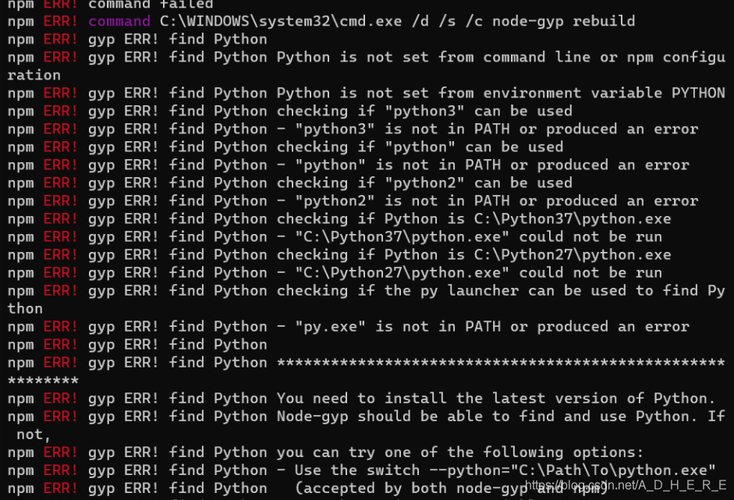Click the "python3" checking line

[x=424, y=111]
